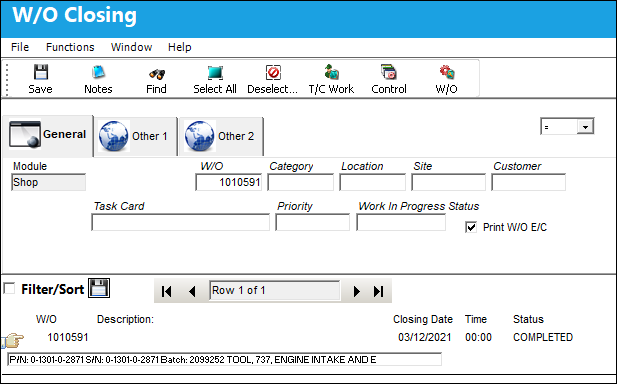Viewport: 617px width, 384px height.
Task: Switch to the Other 2 tab
Action: pos(221,137)
